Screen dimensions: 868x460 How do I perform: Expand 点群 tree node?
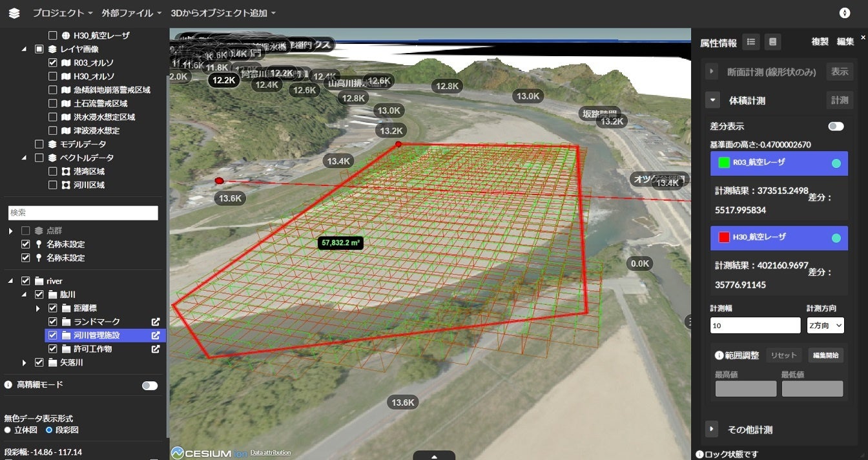pos(10,231)
